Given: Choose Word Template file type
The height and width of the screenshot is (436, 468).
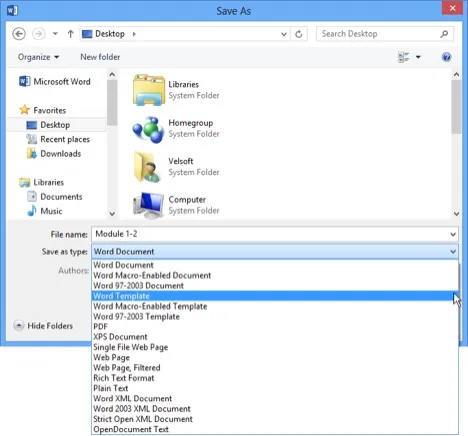Looking at the screenshot, I should (275, 296).
